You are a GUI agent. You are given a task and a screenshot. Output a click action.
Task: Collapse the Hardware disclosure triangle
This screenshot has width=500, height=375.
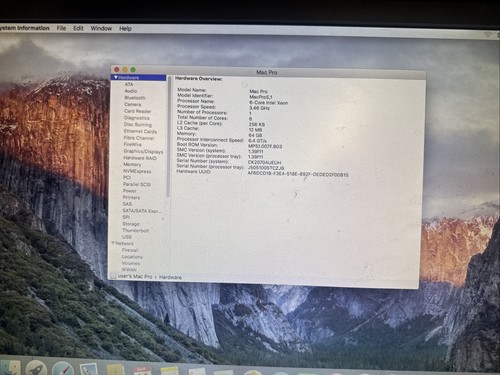pyautogui.click(x=116, y=77)
